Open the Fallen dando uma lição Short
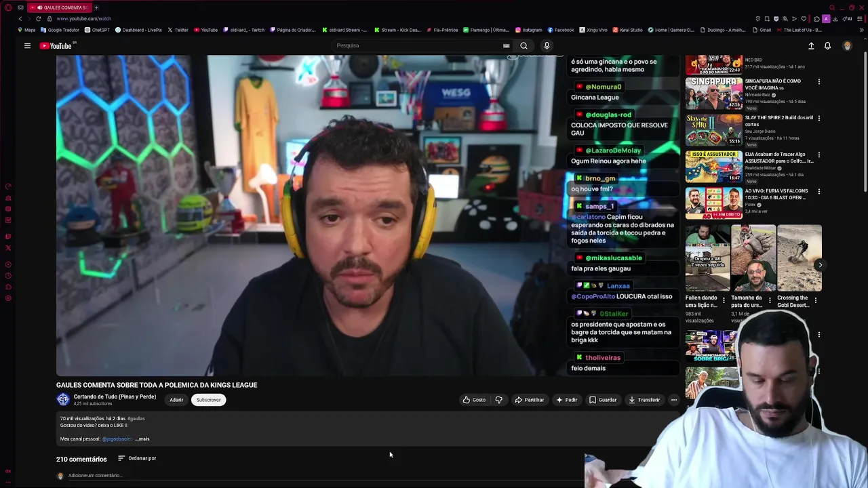Screen dimensions: 868x488 pos(707,258)
